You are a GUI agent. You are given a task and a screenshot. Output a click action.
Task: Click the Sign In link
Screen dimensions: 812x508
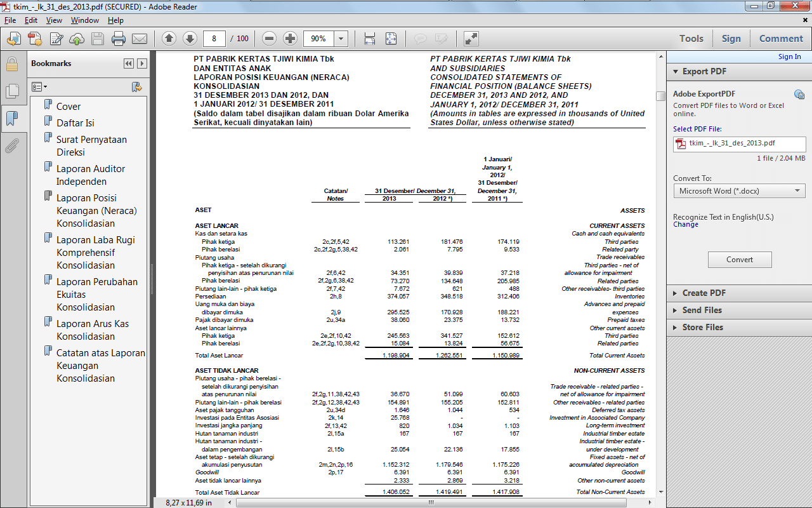tap(789, 57)
